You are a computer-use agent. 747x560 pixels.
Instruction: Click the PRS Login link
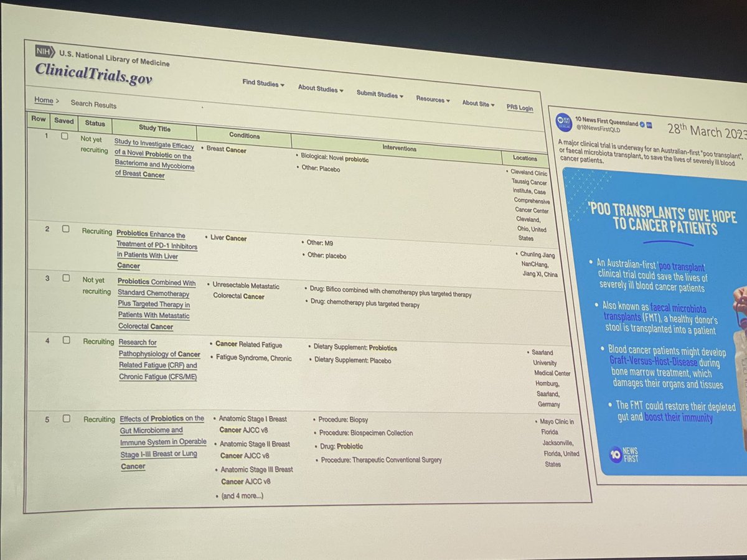[x=519, y=108]
